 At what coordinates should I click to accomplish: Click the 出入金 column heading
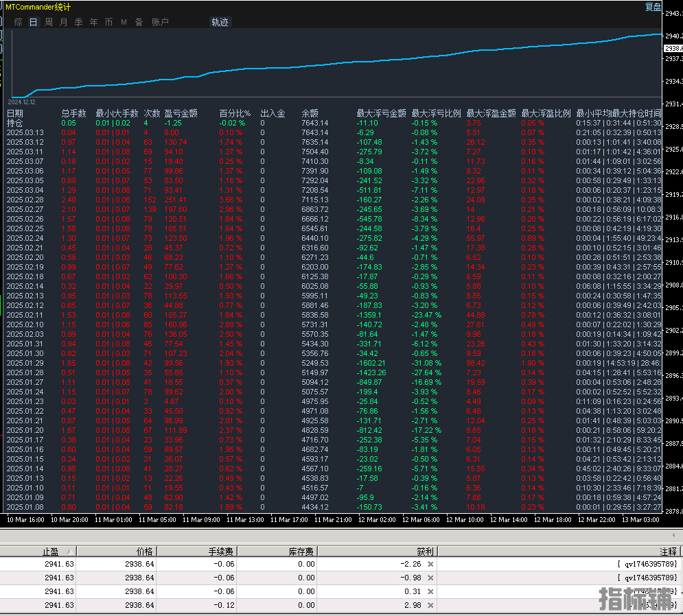[273, 114]
